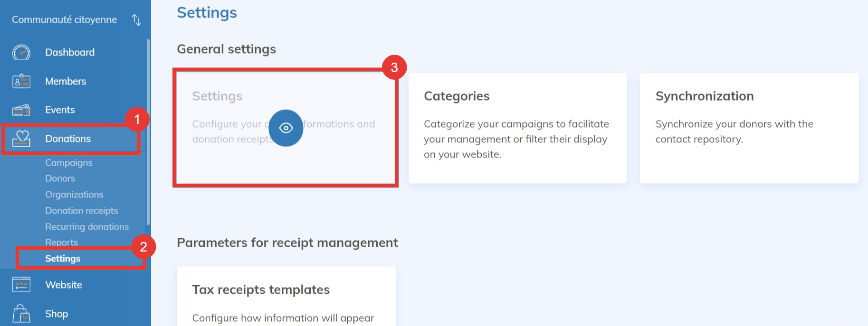
Task: Click the eye icon on Settings card
Action: click(286, 128)
